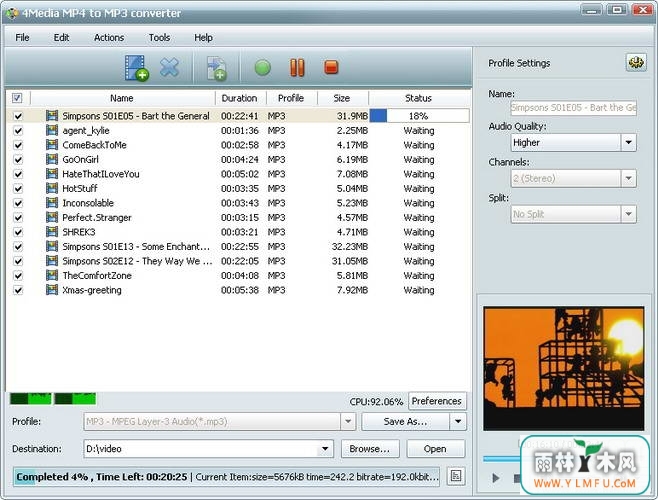Select the Simpsons S01E13 - Some Enchant row

click(x=238, y=246)
